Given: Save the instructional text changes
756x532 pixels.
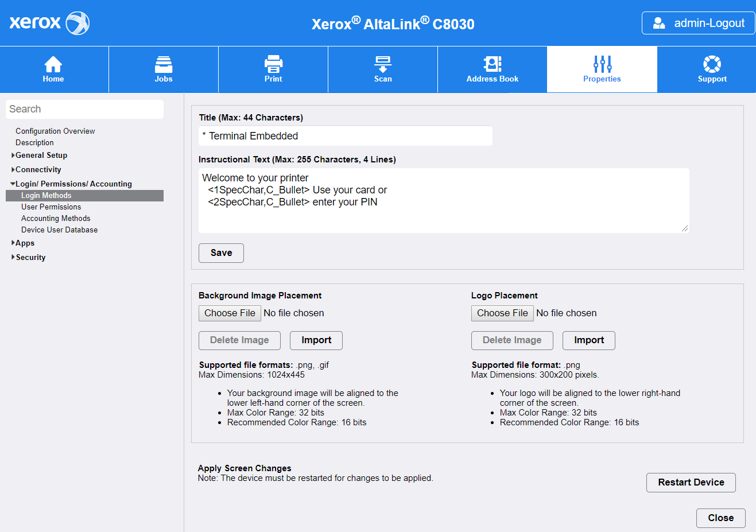Looking at the screenshot, I should 221,253.
